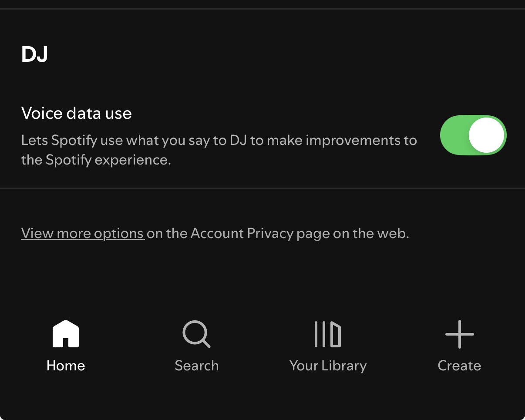
Task: Click the white knob of the DJ voice toggle
Action: [487, 135]
